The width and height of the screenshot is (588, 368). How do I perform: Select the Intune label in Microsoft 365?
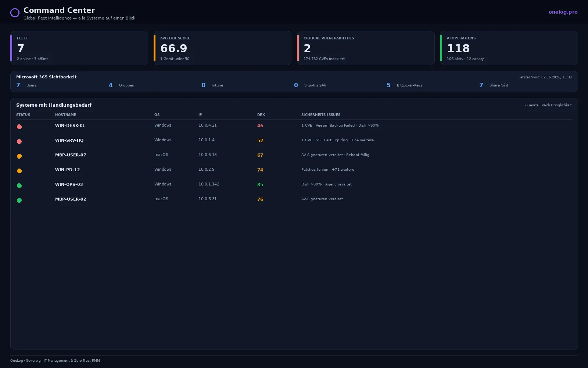pos(217,85)
